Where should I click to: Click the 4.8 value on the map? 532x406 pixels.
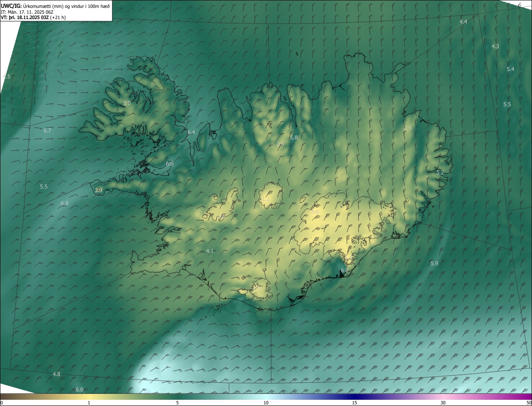coord(56,374)
